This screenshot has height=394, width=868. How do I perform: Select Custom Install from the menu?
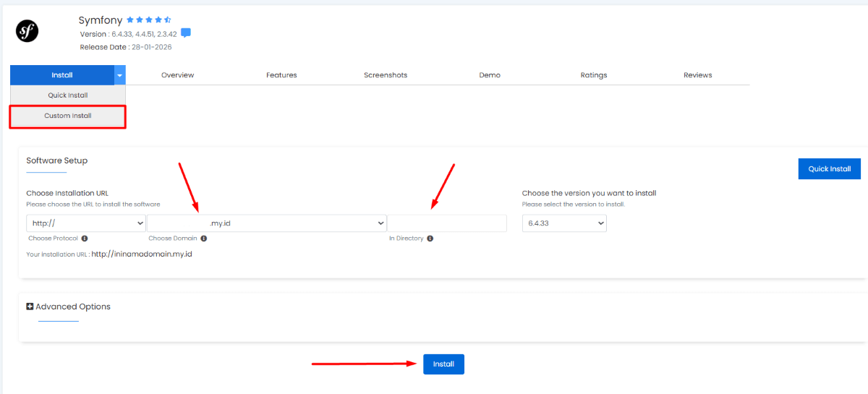(68, 116)
